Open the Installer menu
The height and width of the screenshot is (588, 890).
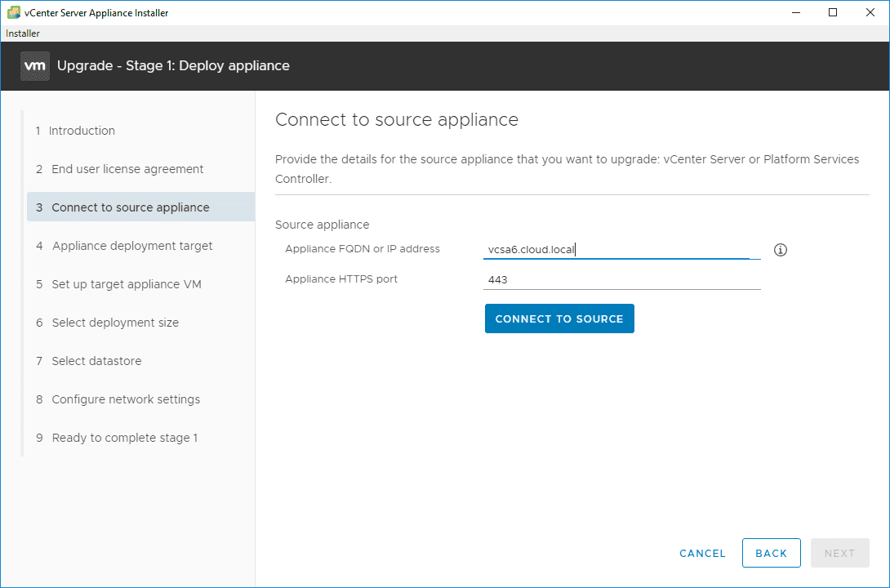(23, 33)
